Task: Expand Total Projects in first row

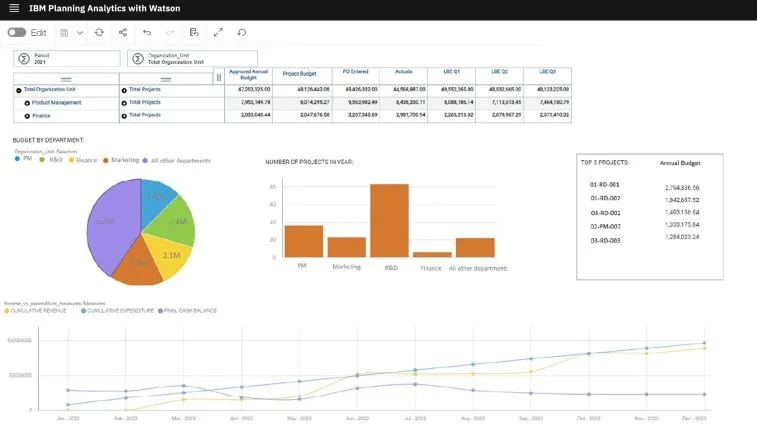Action: [124, 90]
